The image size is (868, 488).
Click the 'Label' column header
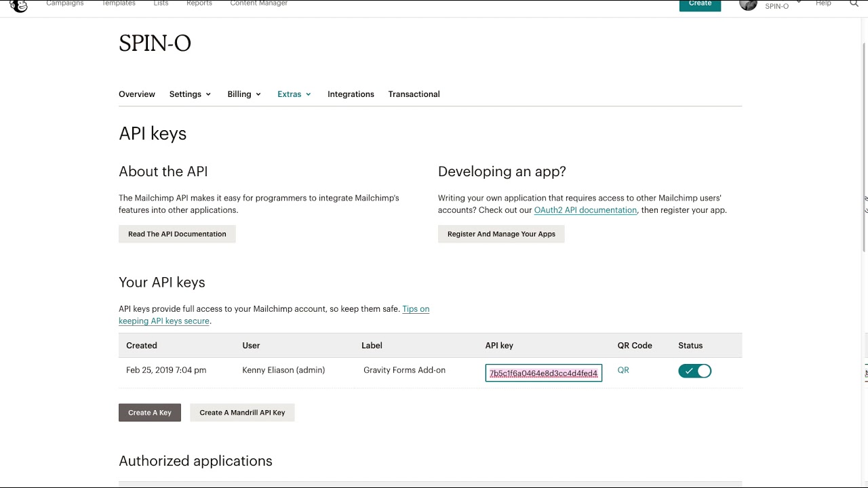372,346
